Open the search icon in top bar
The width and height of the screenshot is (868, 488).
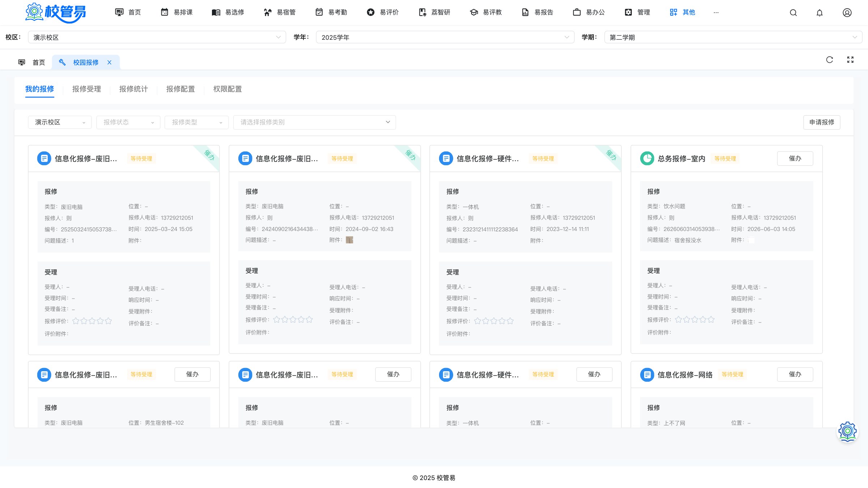point(793,13)
